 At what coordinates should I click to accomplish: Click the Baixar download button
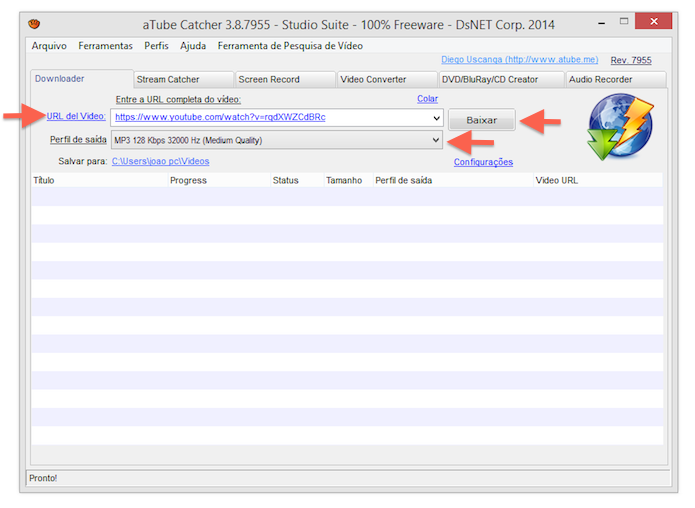pyautogui.click(x=482, y=120)
